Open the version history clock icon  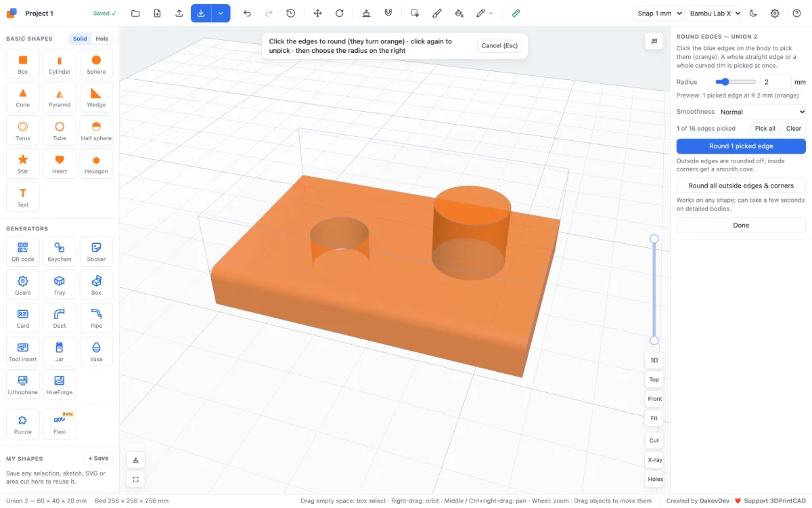[x=290, y=13]
